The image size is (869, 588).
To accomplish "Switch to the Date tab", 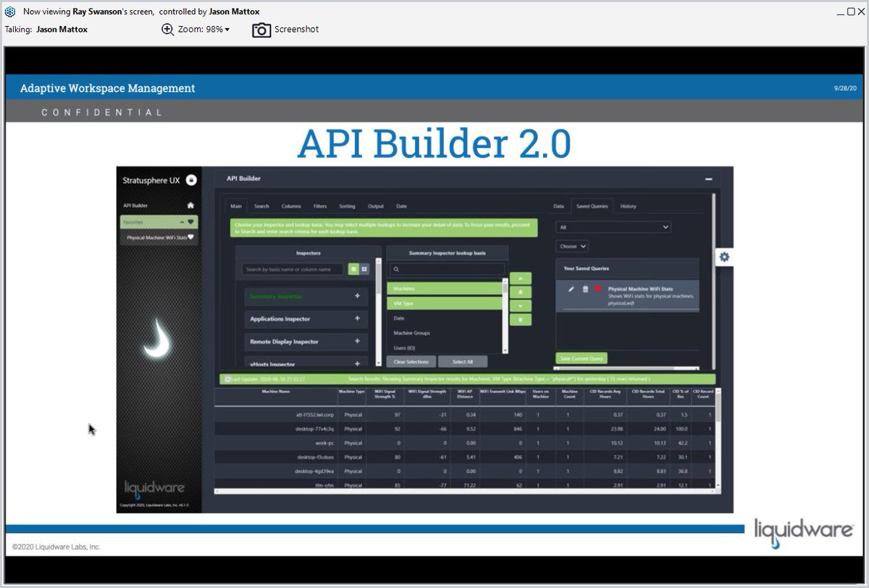I will point(401,206).
